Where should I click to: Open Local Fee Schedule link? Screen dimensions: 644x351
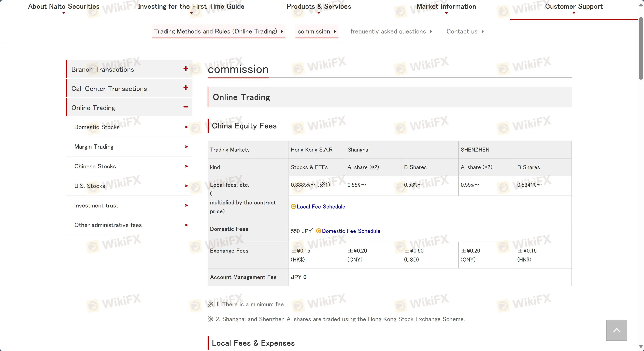pos(321,207)
